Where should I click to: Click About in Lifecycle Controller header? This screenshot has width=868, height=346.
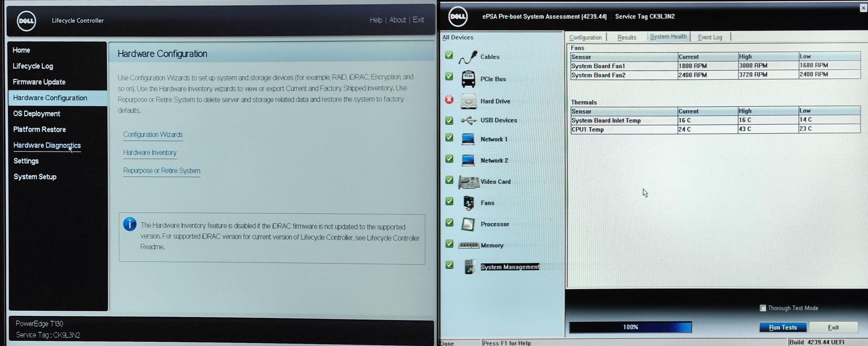(398, 20)
